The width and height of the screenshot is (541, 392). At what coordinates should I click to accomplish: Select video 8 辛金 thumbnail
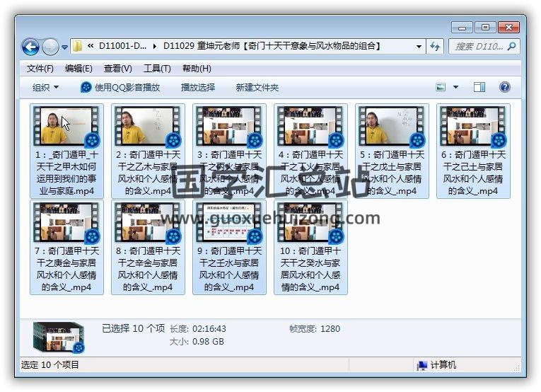(x=148, y=222)
